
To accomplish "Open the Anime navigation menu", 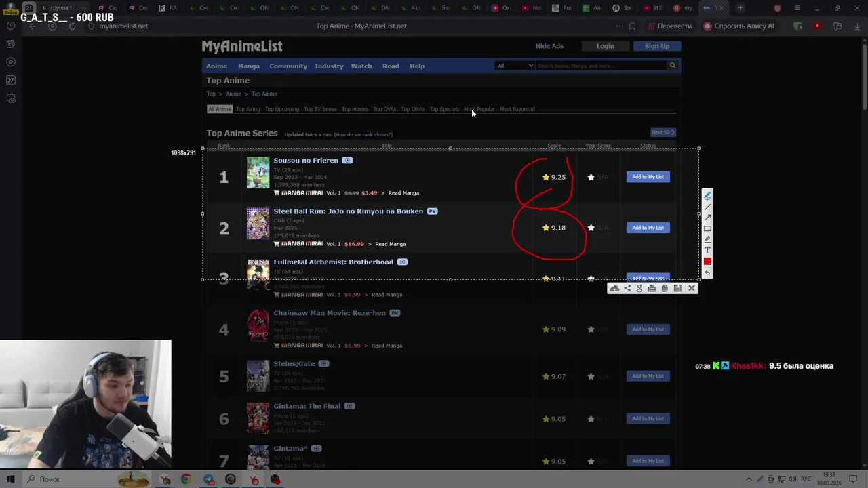I will click(x=217, y=66).
